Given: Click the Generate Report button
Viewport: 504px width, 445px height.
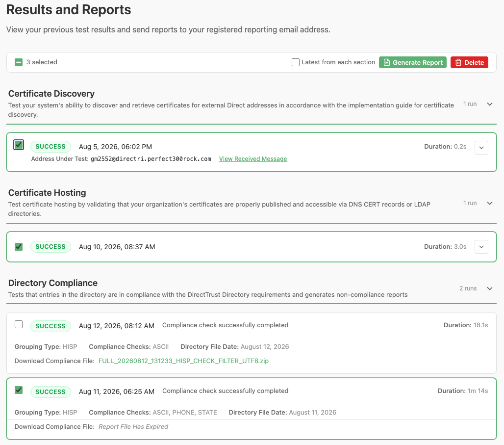Looking at the screenshot, I should pyautogui.click(x=412, y=62).
